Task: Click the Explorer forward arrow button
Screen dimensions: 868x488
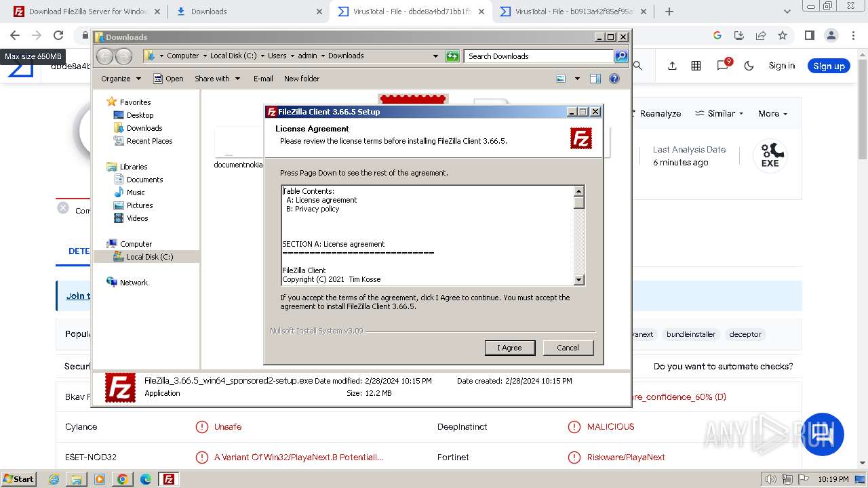Action: tap(123, 56)
